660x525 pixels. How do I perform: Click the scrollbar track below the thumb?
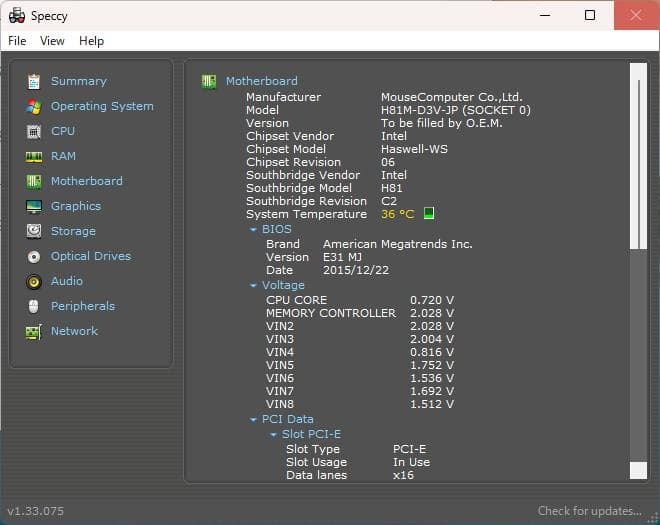coord(638,354)
